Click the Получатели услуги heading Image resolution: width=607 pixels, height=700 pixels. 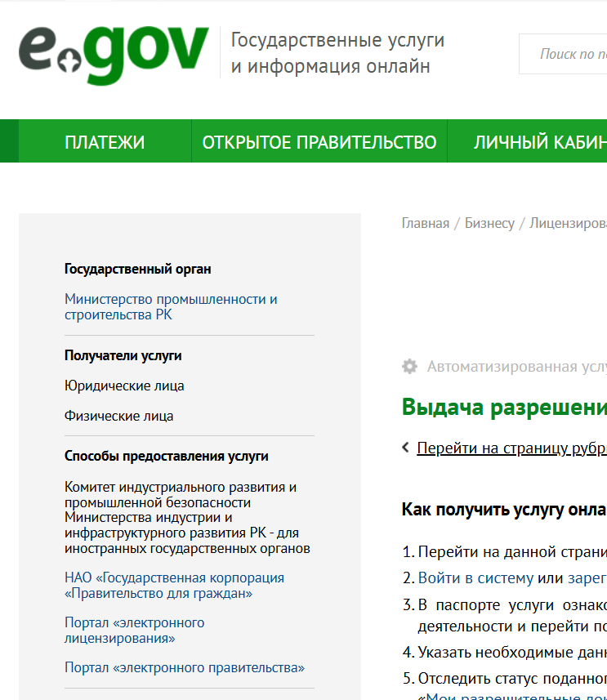tap(123, 355)
